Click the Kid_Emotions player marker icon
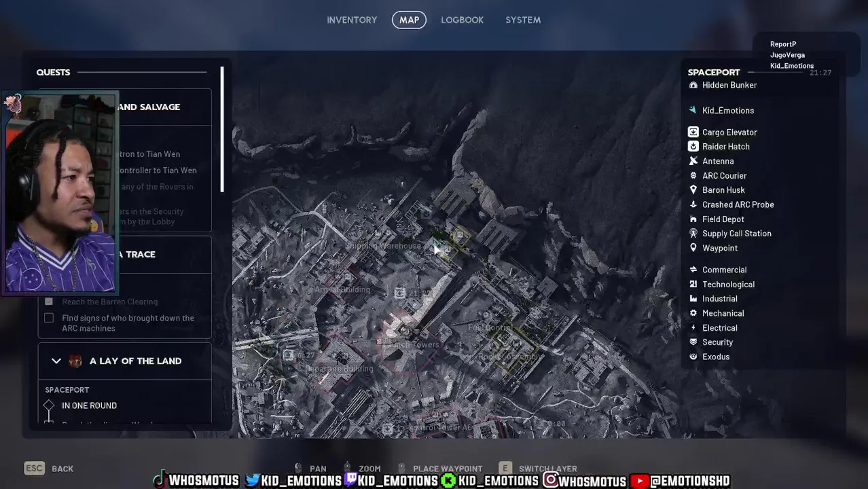 click(x=693, y=110)
